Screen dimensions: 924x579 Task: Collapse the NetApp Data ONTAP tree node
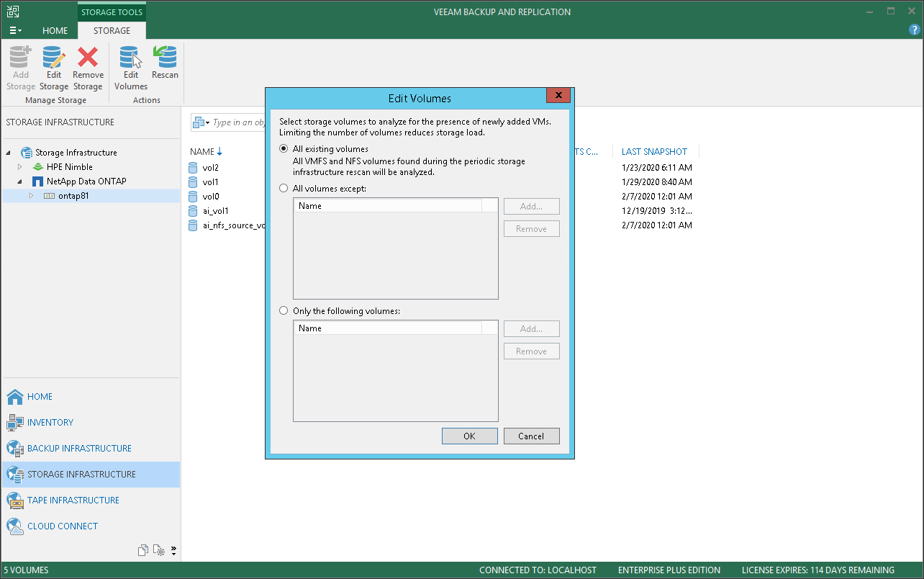point(21,181)
